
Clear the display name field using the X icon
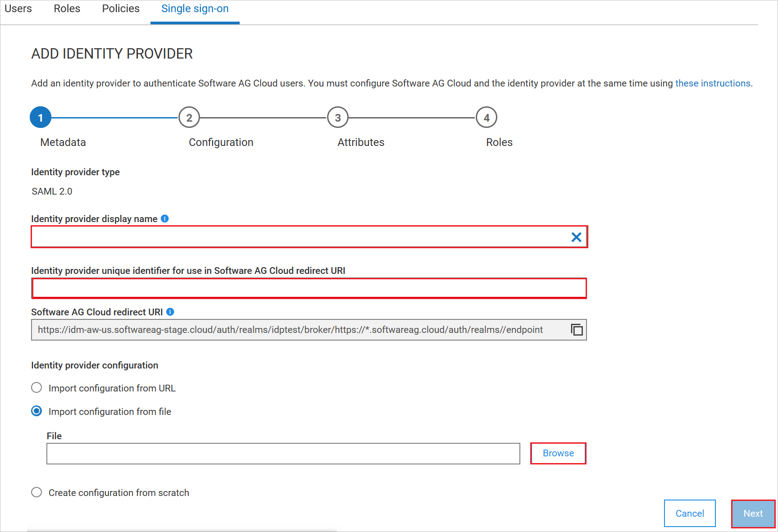(x=576, y=237)
